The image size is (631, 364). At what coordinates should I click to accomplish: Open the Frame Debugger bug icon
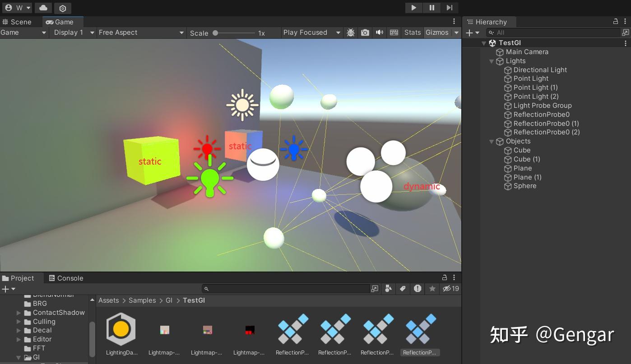click(x=351, y=32)
